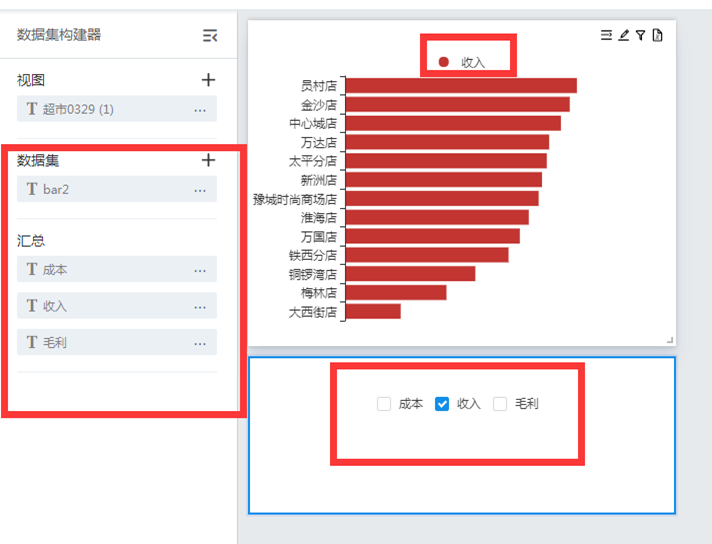The height and width of the screenshot is (544, 712).
Task: Open chart list menu icon
Action: pos(606,35)
